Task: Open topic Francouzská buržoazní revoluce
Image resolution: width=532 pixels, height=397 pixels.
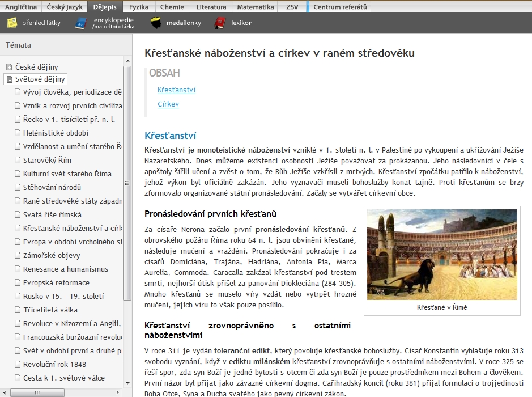Action: point(73,337)
